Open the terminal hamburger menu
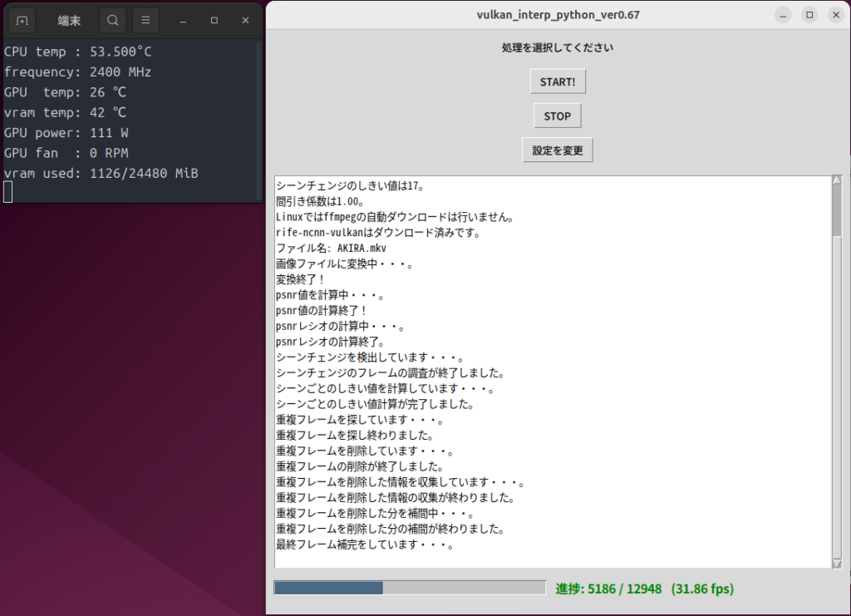851x616 pixels. (145, 20)
